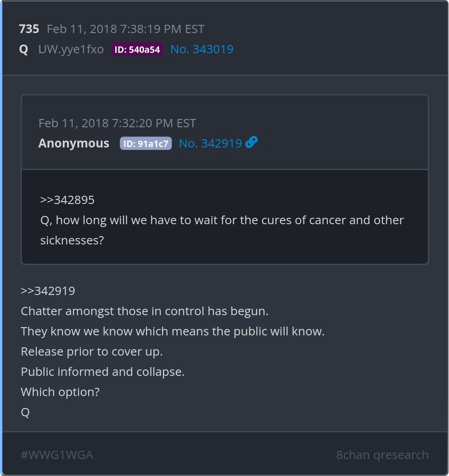Click the chain link icon beside No. 342919
The width and height of the screenshot is (449, 476).
coord(251,143)
